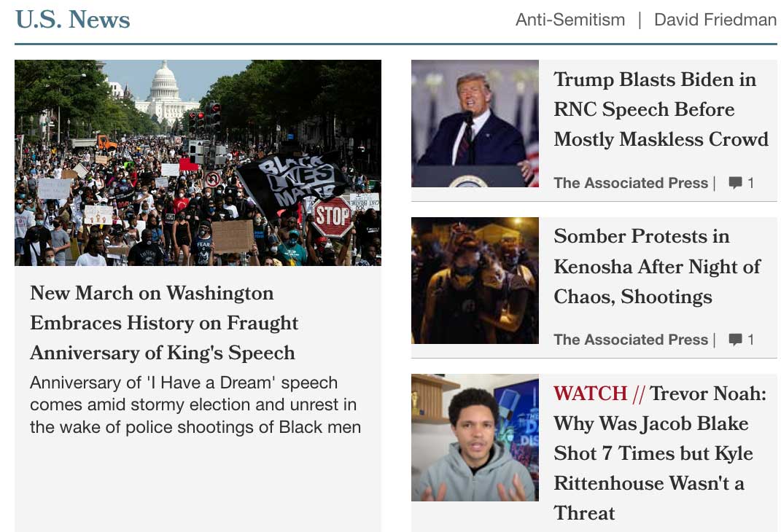Click Associated Press byline under Trump story
This screenshot has width=781, height=532.
[631, 183]
